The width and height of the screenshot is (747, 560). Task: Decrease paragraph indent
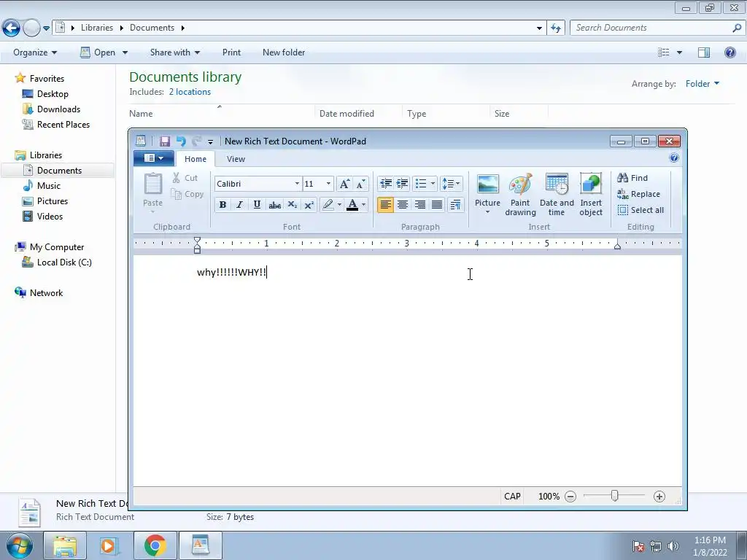385,184
